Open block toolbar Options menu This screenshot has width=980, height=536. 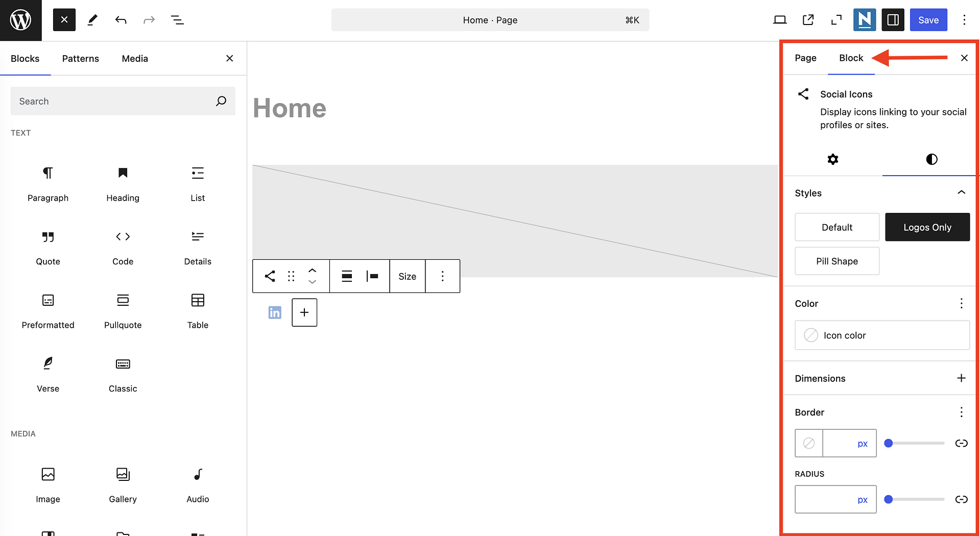coord(442,276)
